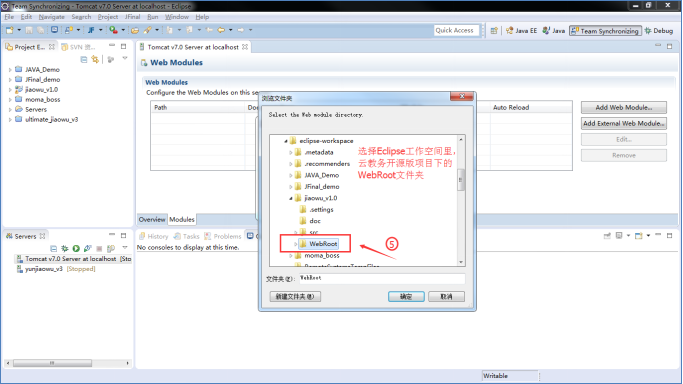Start the server in profile mode
The height and width of the screenshot is (384, 683).
[88, 248]
